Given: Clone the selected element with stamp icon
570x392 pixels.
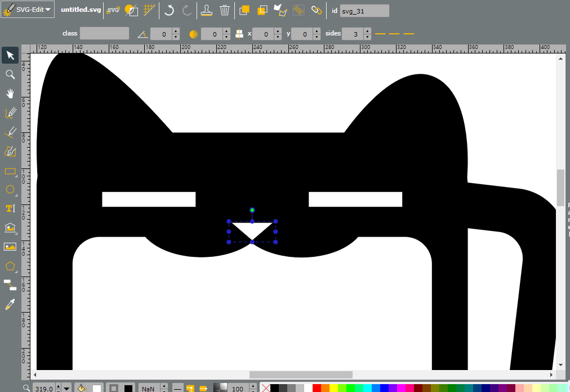Looking at the screenshot, I should tap(207, 10).
